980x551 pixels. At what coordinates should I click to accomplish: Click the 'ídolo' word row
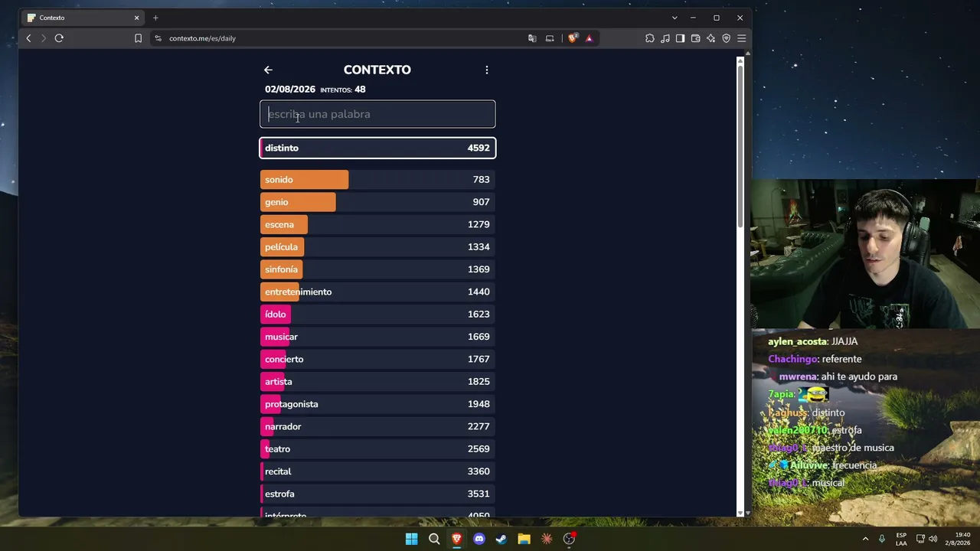click(x=377, y=315)
